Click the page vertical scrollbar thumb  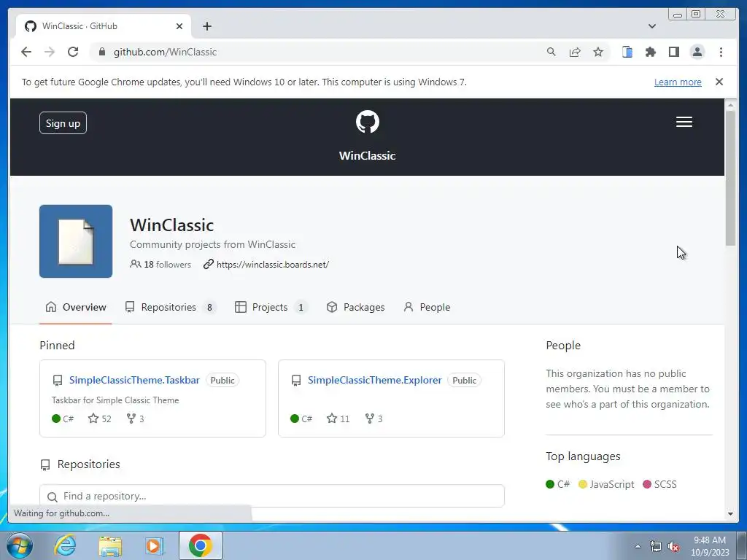pos(730,178)
